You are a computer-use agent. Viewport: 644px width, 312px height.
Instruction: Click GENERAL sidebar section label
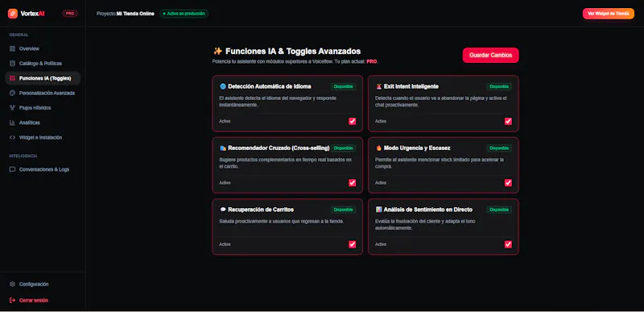[x=19, y=35]
